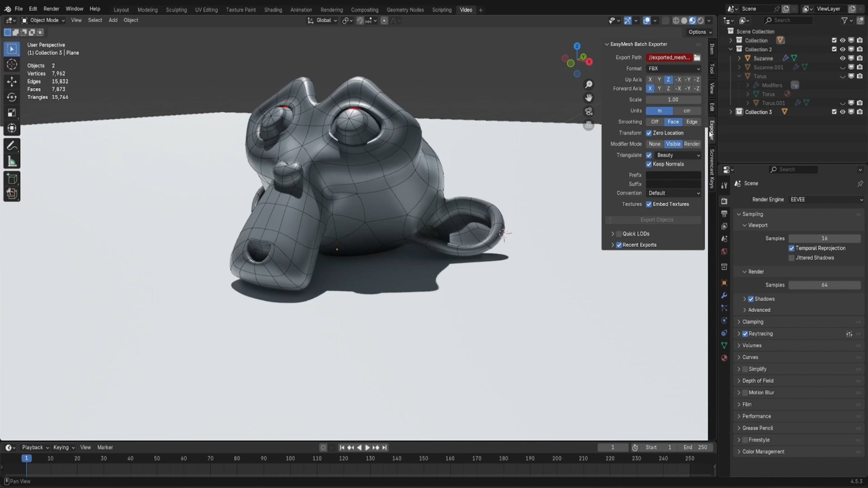Toggle camera view icon in viewport
The height and width of the screenshot is (488, 868).
coord(589,111)
